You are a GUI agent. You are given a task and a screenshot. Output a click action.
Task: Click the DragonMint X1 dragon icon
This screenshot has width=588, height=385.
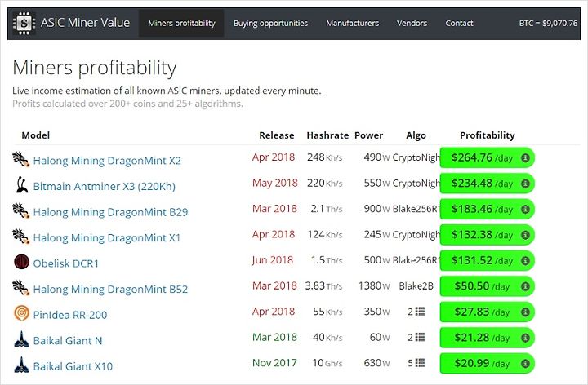20,237
